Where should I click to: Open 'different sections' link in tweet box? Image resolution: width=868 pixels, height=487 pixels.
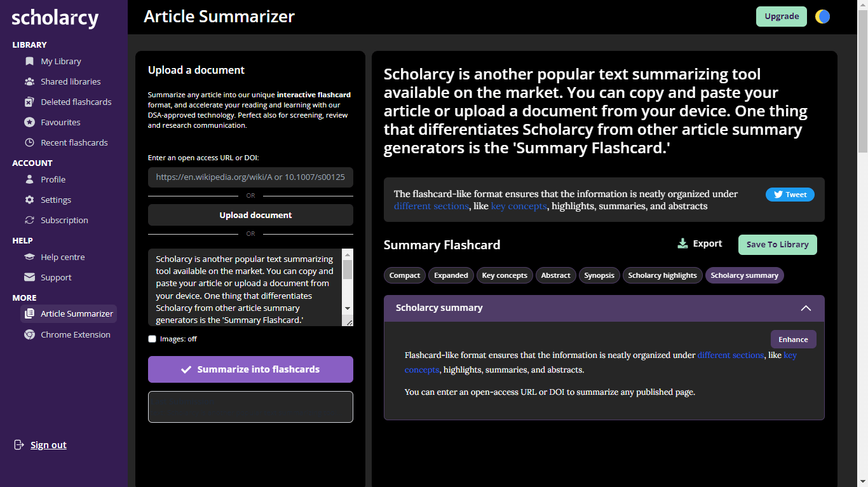point(431,206)
